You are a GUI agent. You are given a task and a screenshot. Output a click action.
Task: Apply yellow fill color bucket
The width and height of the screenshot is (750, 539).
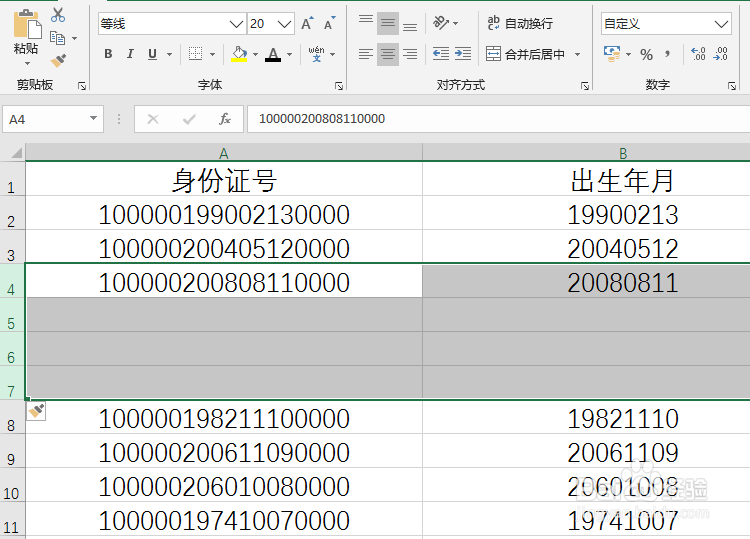coord(239,54)
